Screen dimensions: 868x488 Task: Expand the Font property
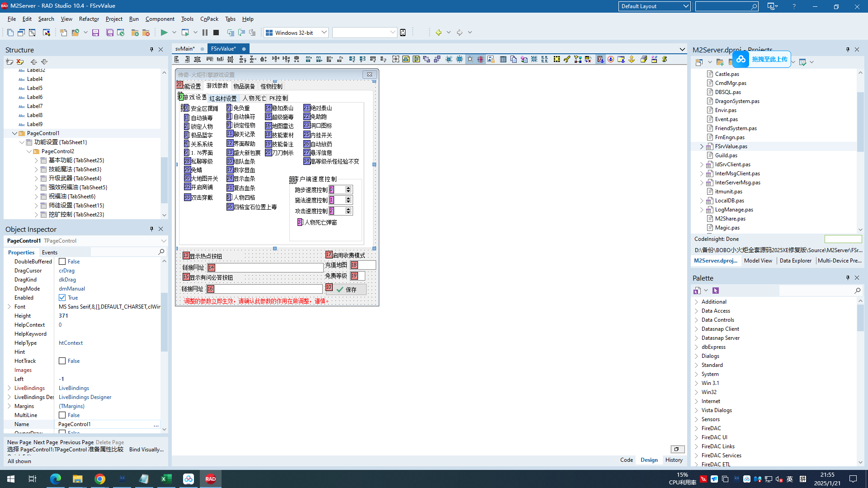click(x=9, y=307)
